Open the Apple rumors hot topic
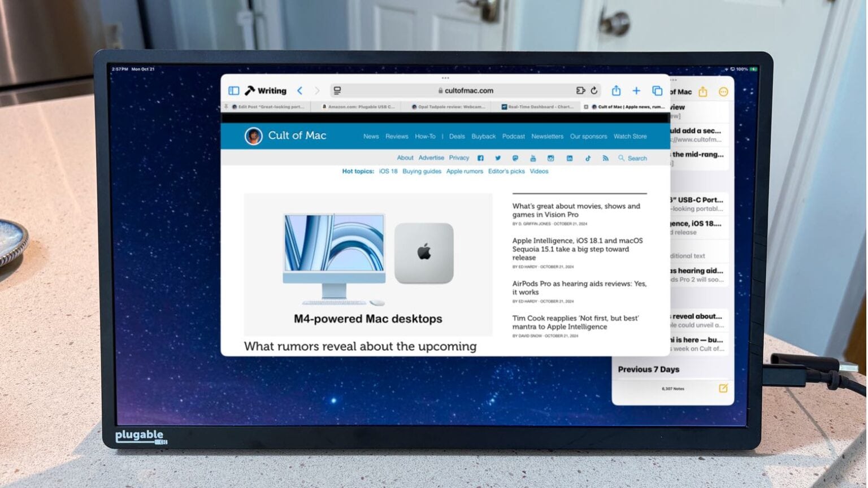868x488 pixels. [x=465, y=172]
